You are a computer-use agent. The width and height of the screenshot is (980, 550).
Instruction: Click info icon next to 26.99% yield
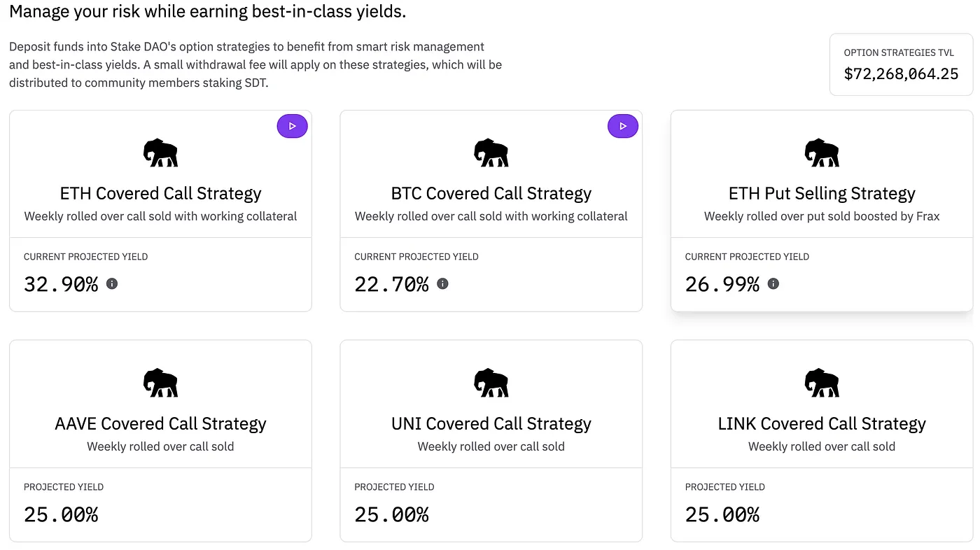[x=773, y=283]
